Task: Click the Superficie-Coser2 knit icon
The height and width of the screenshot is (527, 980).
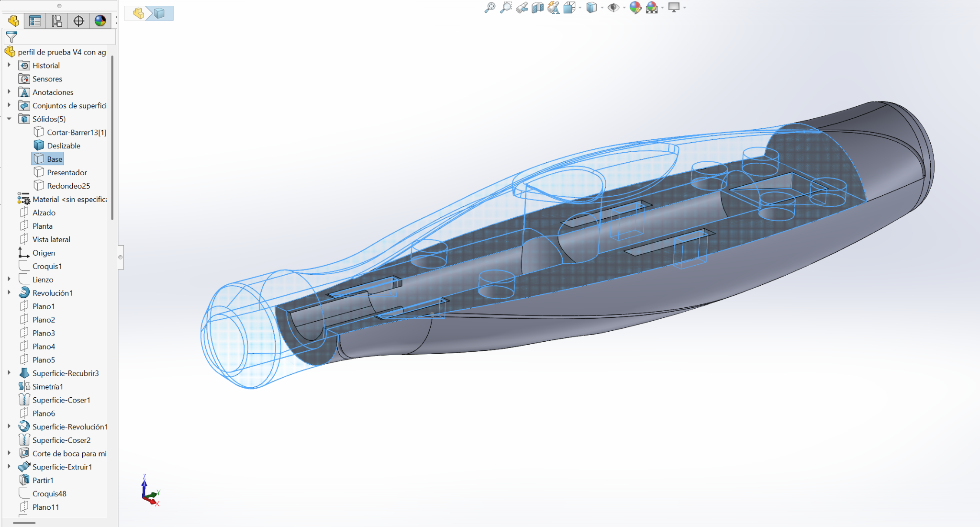Action: pyautogui.click(x=24, y=440)
